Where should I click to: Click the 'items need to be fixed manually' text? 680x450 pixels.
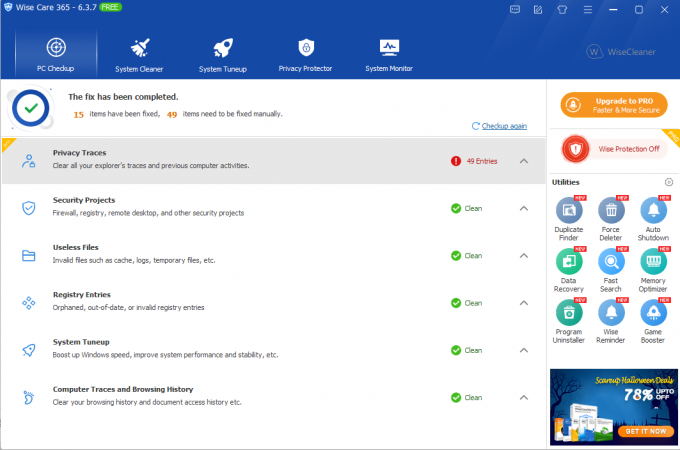click(232, 114)
